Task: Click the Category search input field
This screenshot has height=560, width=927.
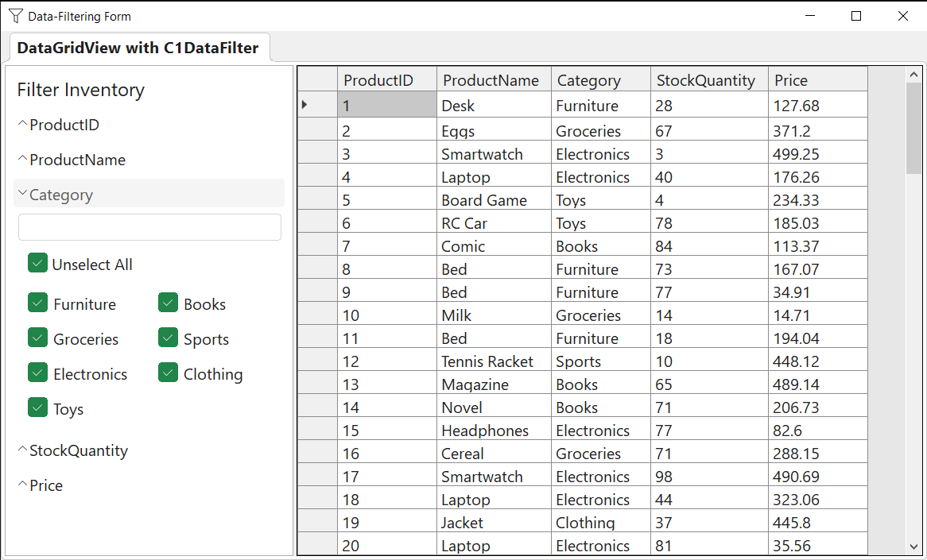Action: tap(149, 227)
